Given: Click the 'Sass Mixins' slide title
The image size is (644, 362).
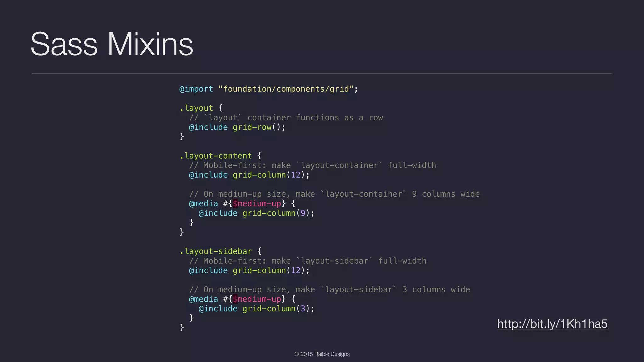Looking at the screenshot, I should click(x=112, y=44).
